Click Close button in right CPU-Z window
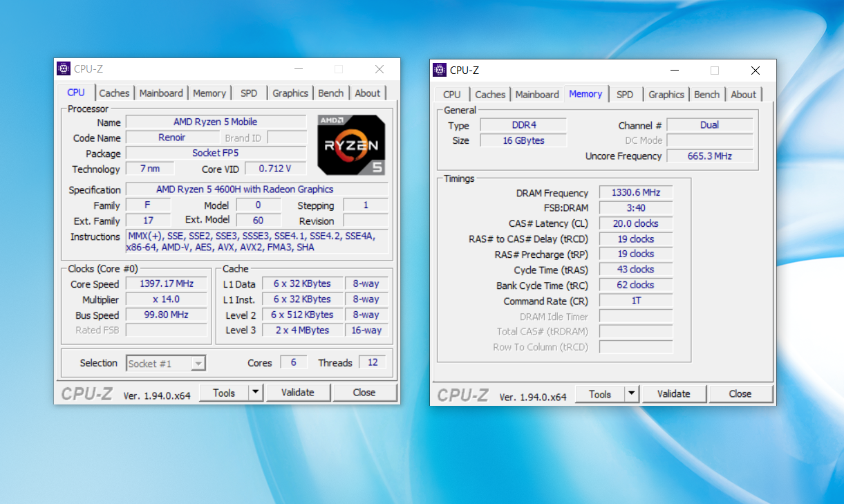The height and width of the screenshot is (504, 844). 740,394
